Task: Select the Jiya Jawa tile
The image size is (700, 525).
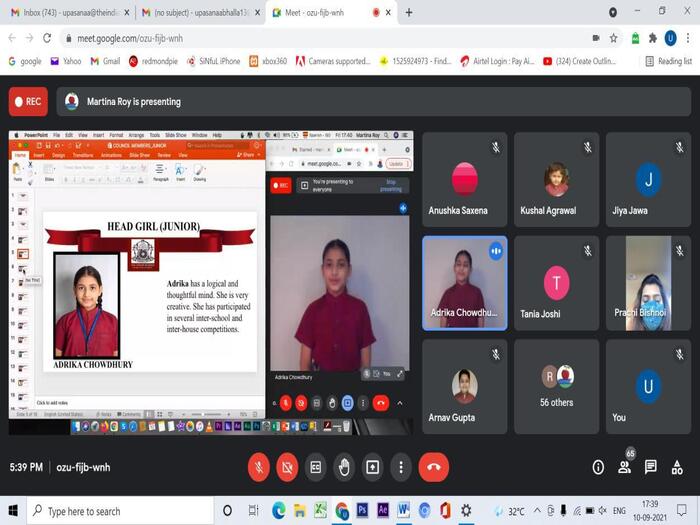Action: coord(648,179)
